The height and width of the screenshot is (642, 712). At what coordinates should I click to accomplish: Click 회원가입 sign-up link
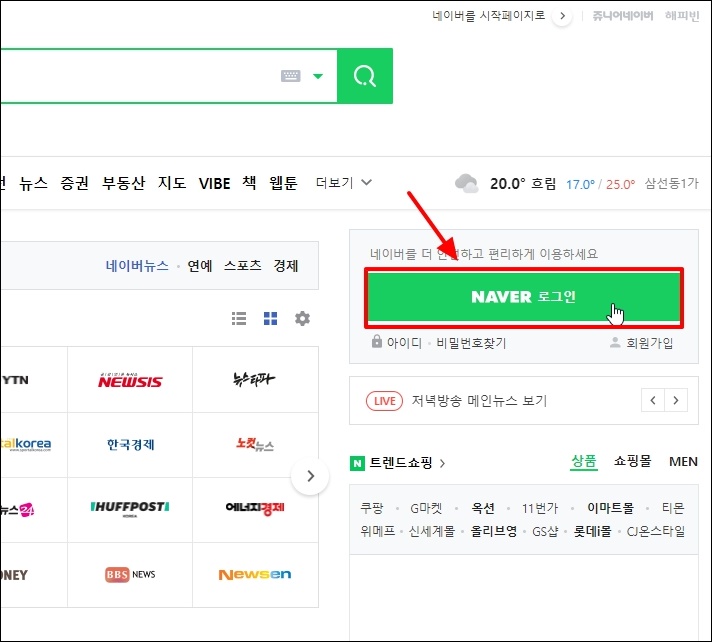(650, 343)
